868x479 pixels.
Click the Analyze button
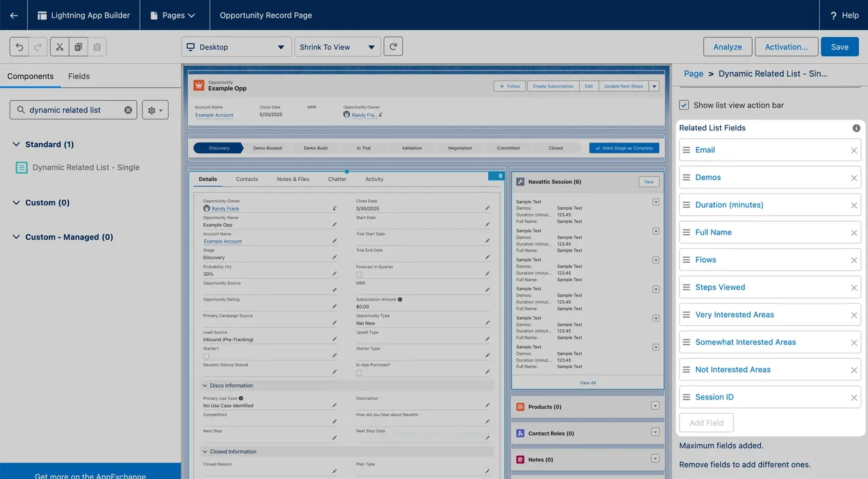(728, 47)
